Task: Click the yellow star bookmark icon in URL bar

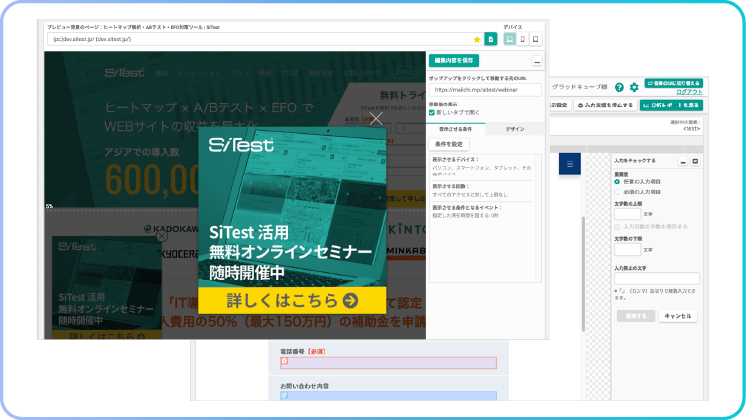Action: point(477,39)
